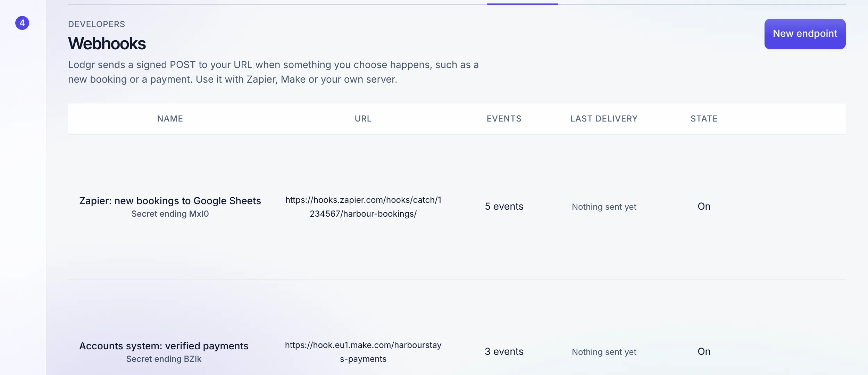Select the Accounts system: verified payments name

click(164, 346)
